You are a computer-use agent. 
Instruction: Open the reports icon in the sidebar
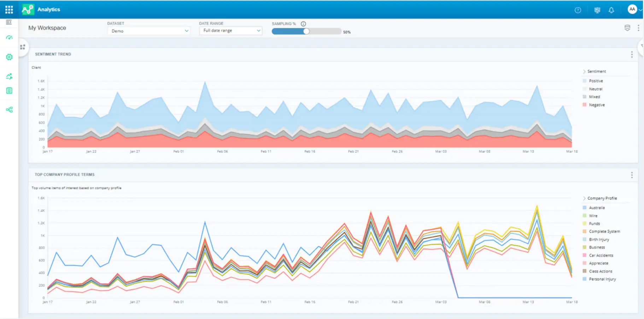tap(9, 91)
